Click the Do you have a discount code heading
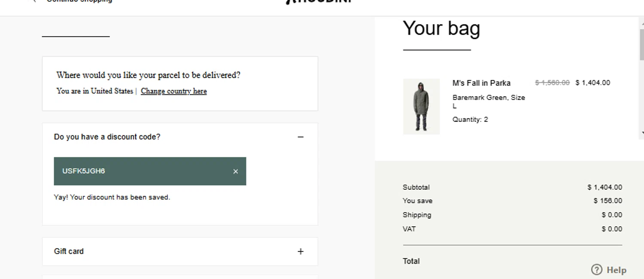The image size is (644, 279). pyautogui.click(x=107, y=137)
